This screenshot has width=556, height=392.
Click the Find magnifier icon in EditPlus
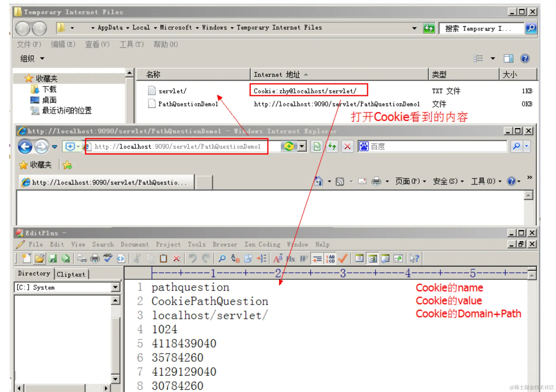222,259
